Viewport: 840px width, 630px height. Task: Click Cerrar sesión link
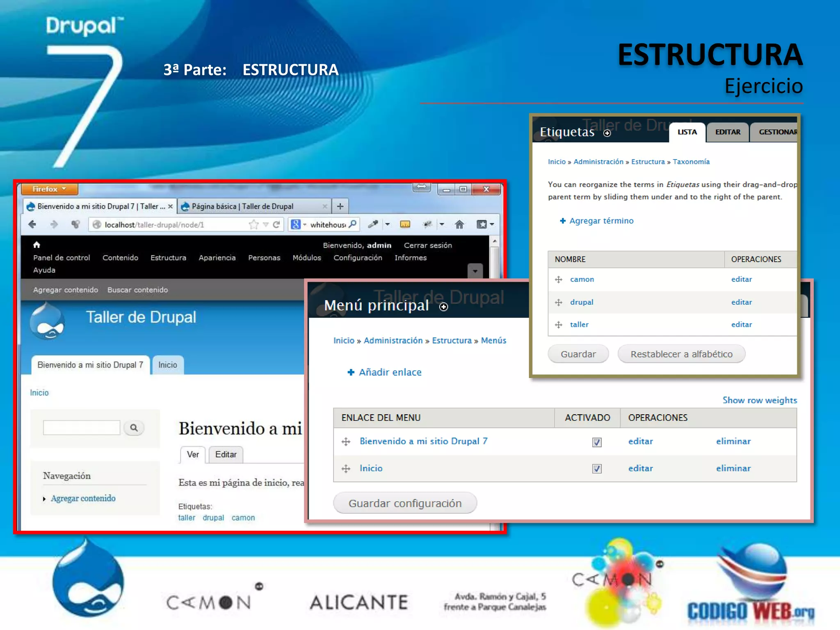coord(428,245)
